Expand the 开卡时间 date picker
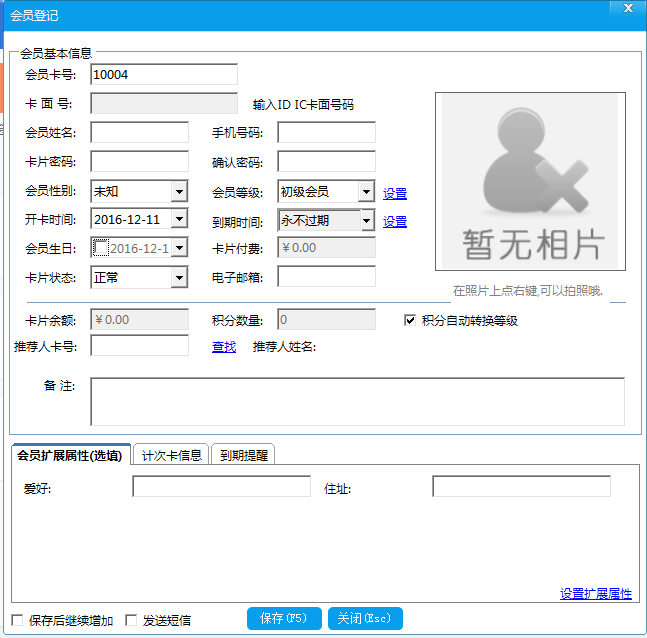The image size is (647, 638). [x=179, y=219]
